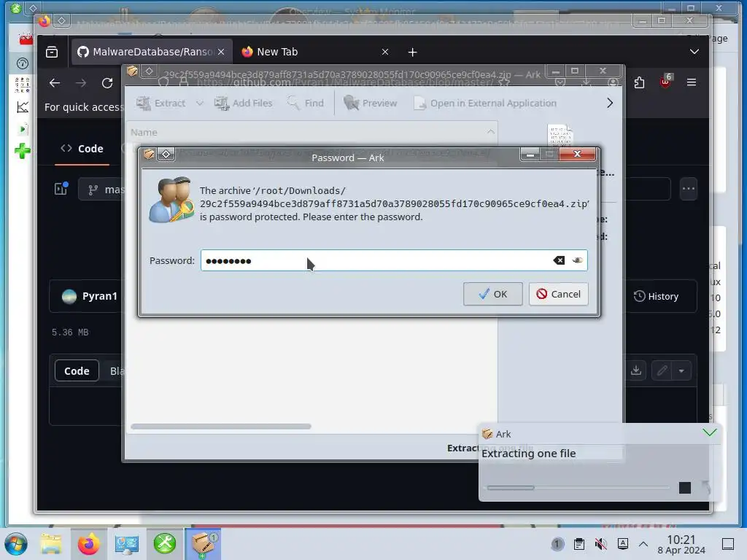The height and width of the screenshot is (560, 747).
Task: Open the Extract dropdown arrow in Ark
Action: (200, 103)
